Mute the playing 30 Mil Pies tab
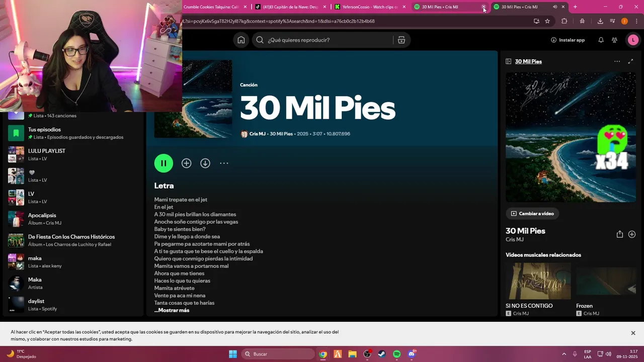 coord(555,7)
